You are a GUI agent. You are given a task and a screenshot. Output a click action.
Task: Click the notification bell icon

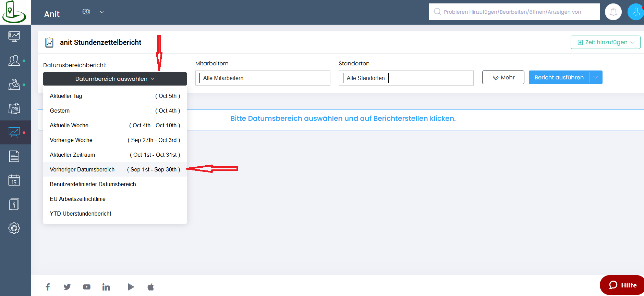[613, 12]
